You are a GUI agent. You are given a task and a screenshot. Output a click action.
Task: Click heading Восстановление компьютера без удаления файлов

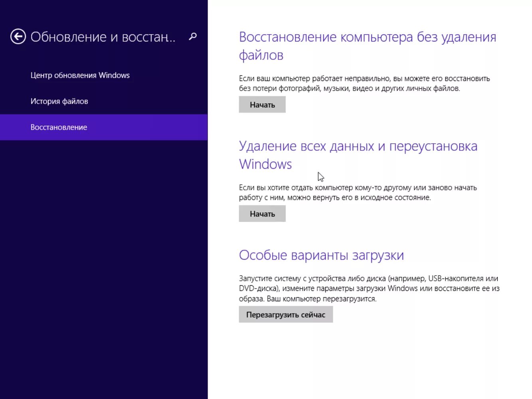[368, 46]
